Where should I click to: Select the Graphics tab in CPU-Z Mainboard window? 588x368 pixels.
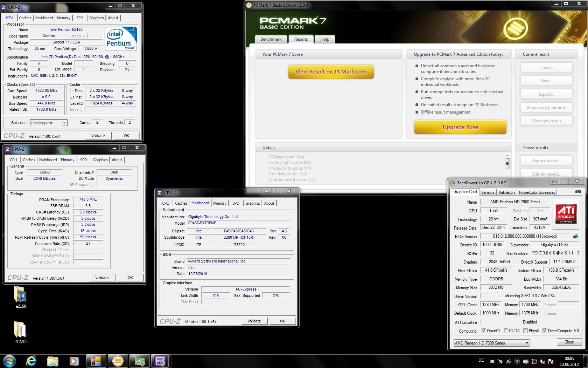(252, 203)
